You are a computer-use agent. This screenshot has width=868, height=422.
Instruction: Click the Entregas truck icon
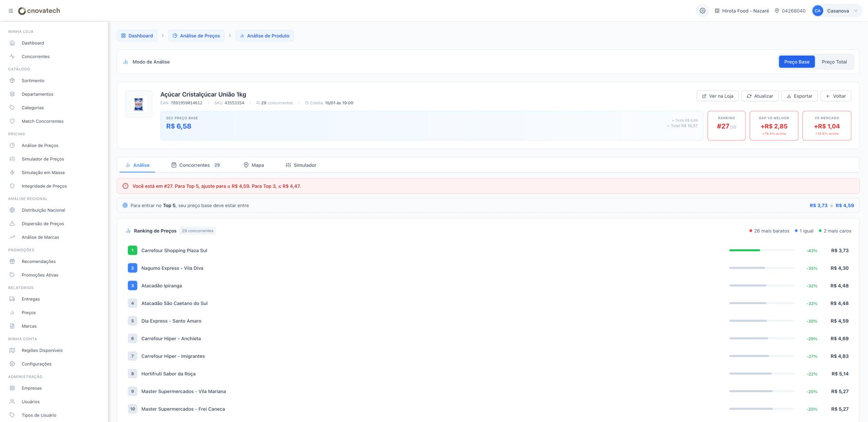pyautogui.click(x=12, y=299)
